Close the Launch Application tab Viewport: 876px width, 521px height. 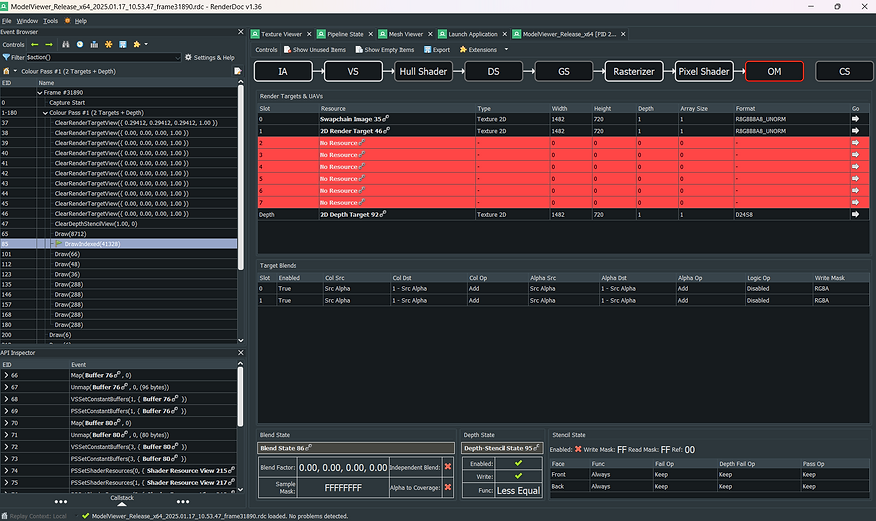coord(504,34)
